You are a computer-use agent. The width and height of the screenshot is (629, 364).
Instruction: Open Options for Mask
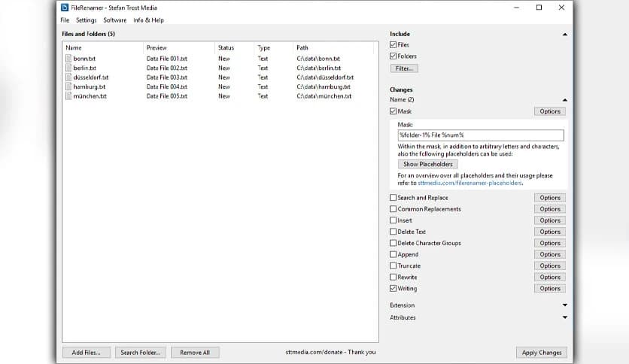(x=550, y=111)
